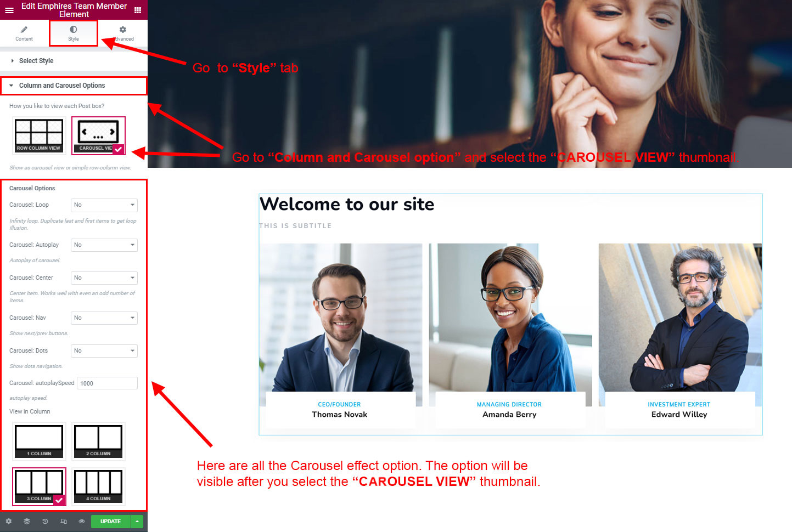Open the Elementor hamburger menu
The image size is (792, 532).
[9, 10]
